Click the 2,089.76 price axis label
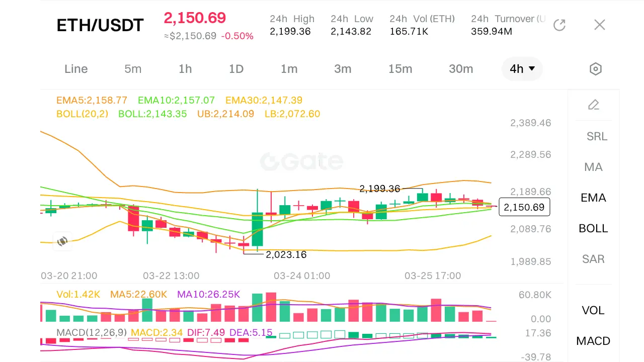644x362 pixels. click(530, 229)
